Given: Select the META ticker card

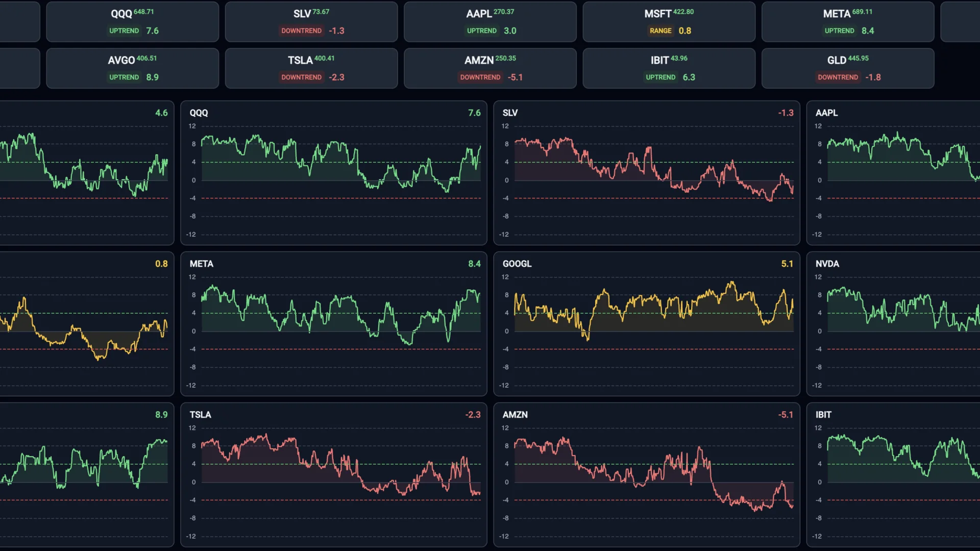Looking at the screenshot, I should coord(847,21).
